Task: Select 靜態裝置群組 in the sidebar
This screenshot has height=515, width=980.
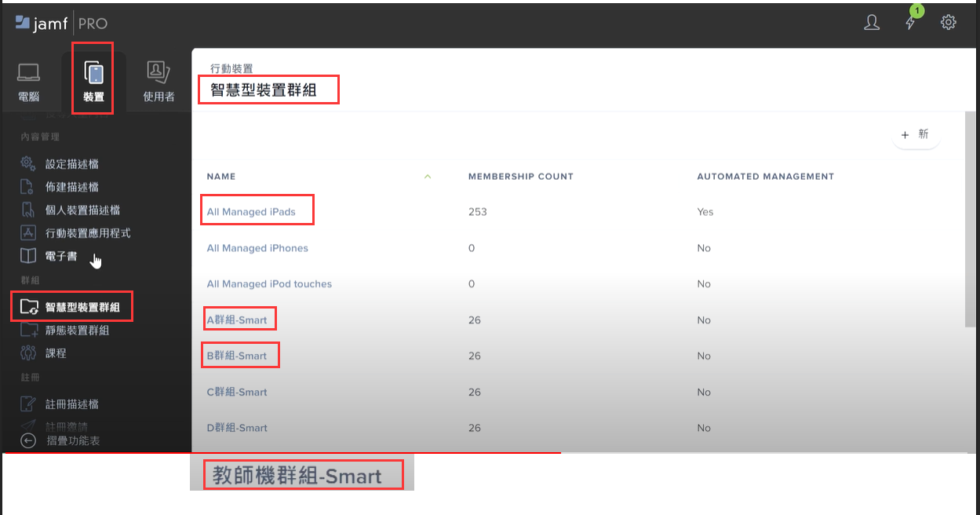Action: tap(77, 330)
